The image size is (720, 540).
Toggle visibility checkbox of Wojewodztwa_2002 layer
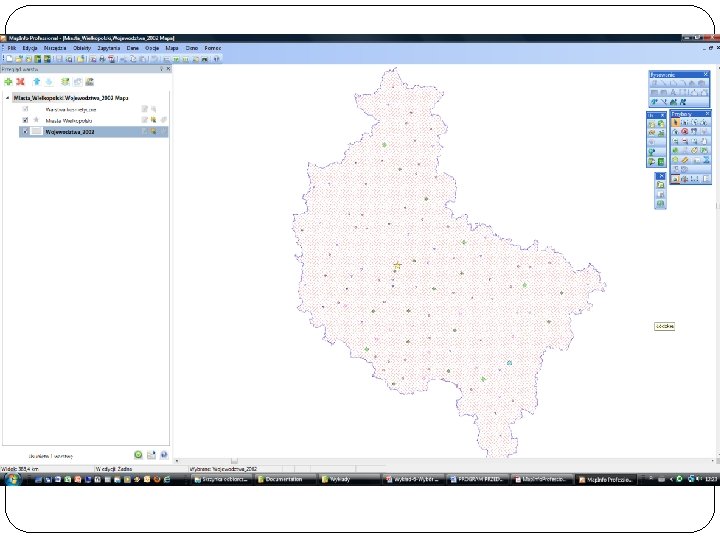25,131
